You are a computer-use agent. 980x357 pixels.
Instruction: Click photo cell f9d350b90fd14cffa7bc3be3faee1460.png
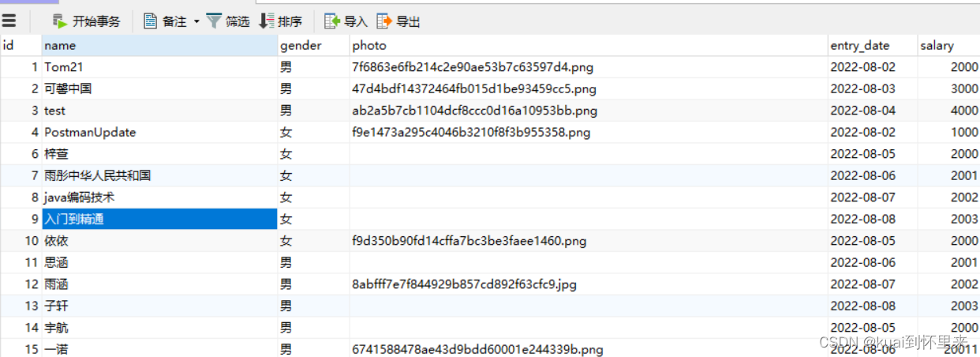pyautogui.click(x=589, y=241)
